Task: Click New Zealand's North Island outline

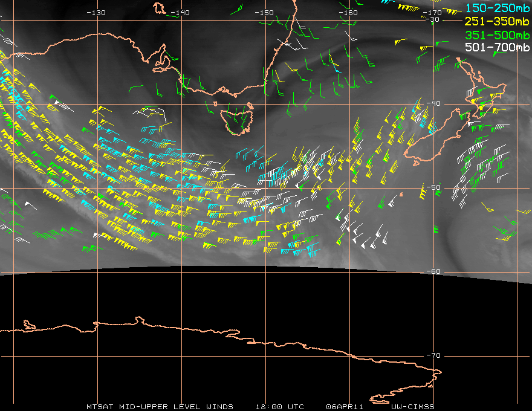Action: [481, 89]
